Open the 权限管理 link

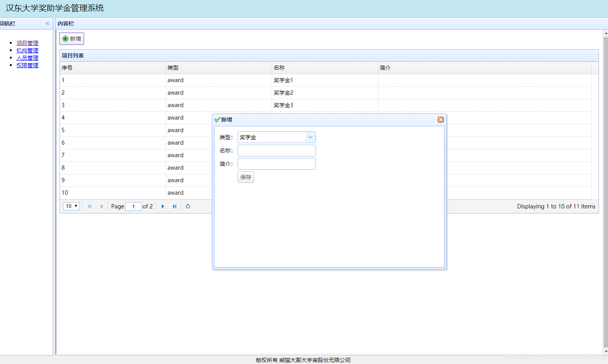(27, 65)
